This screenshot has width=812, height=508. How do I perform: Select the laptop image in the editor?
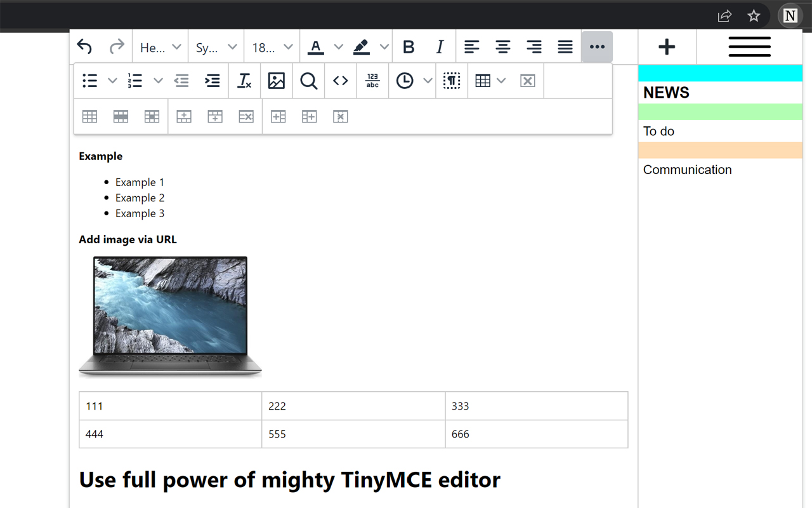(170, 316)
